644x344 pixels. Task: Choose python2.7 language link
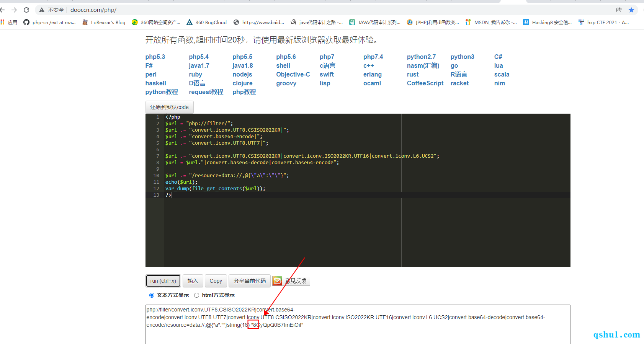421,57
